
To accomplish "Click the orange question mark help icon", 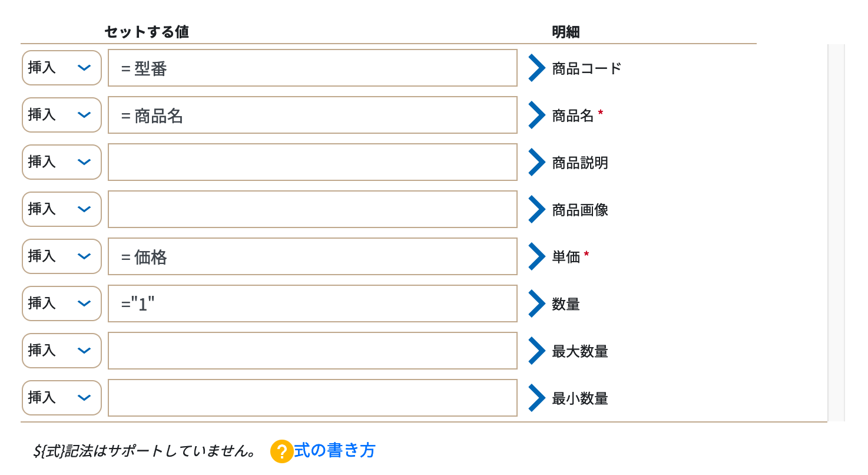I will tap(281, 451).
